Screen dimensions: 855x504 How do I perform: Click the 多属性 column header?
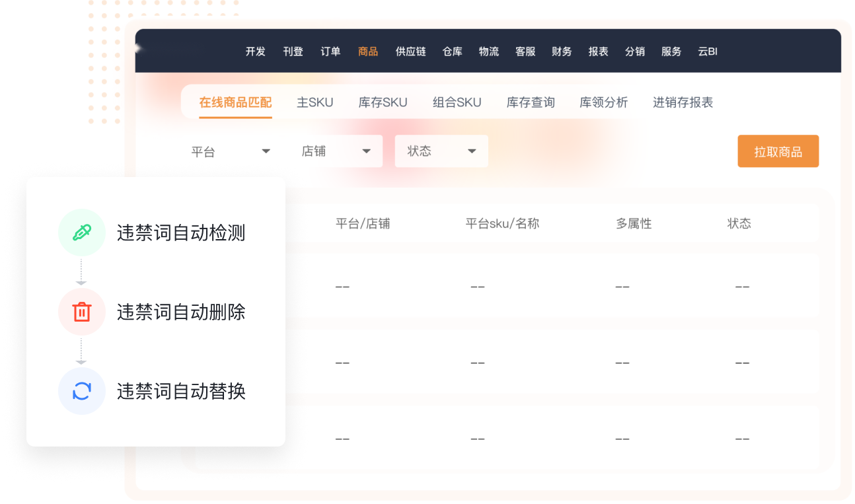(x=634, y=223)
